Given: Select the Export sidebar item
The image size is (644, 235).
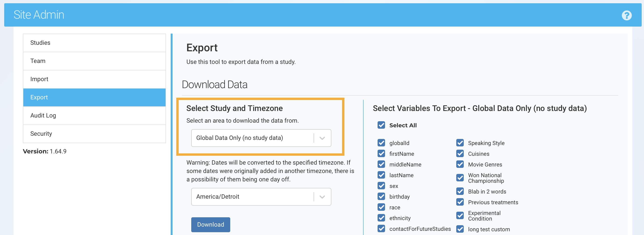Looking at the screenshot, I should point(94,97).
